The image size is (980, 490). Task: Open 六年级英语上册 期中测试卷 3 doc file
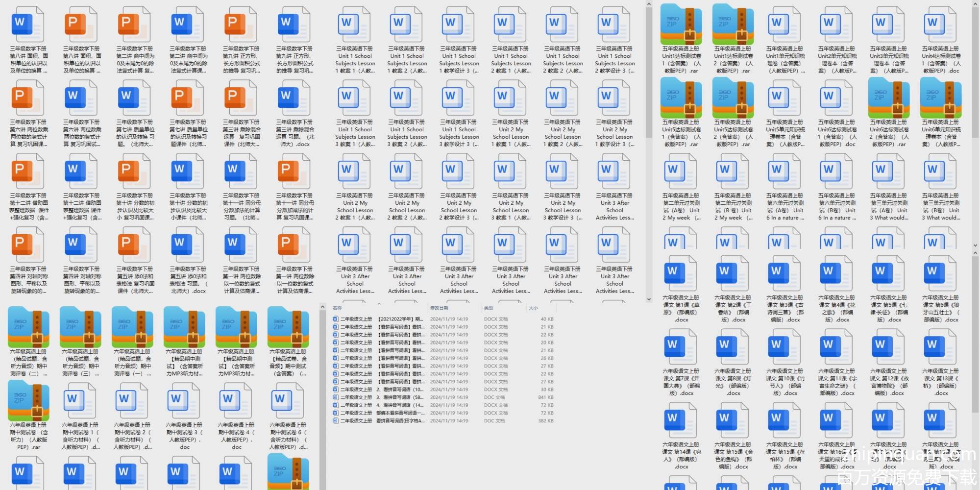point(184,401)
